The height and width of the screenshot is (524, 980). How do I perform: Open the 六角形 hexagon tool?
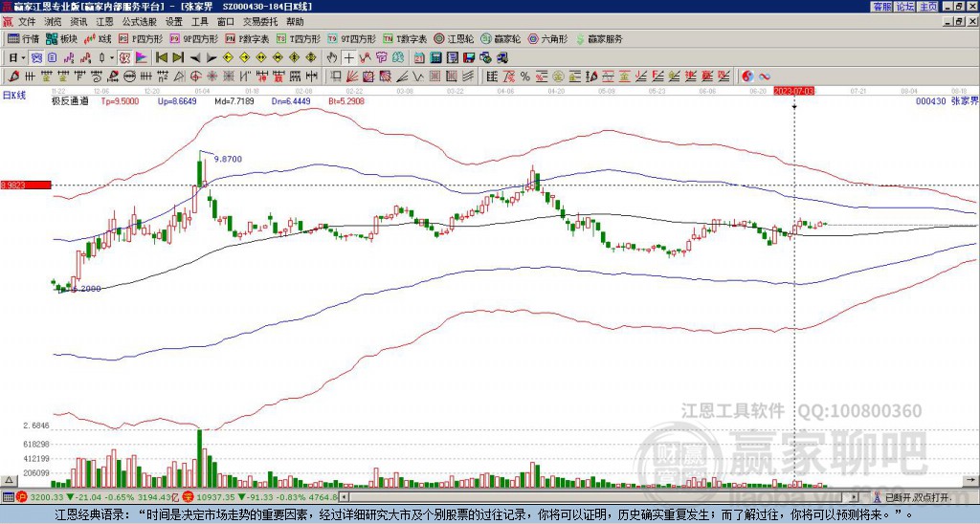547,38
